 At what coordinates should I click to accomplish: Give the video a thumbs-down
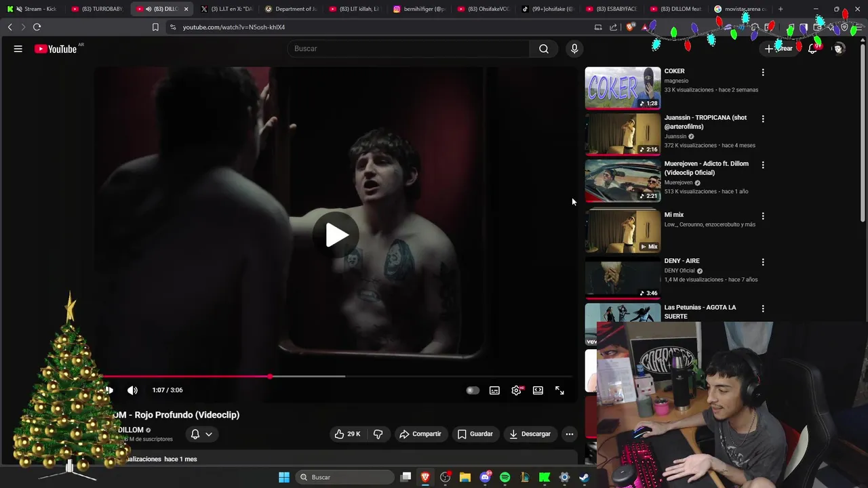378,434
